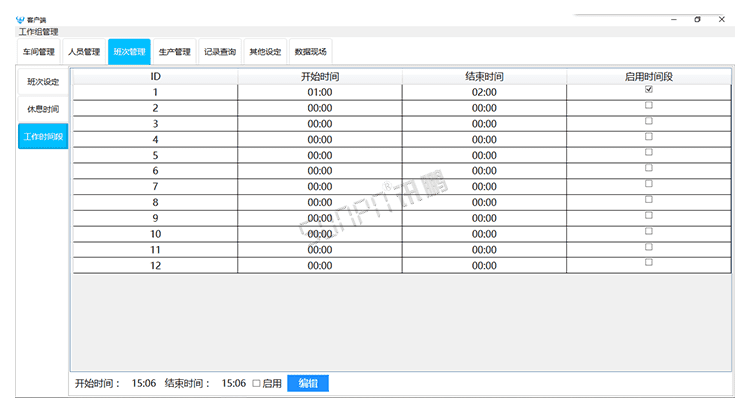750x406 pixels.
Task: Open the 其他设定 tab
Action: tap(265, 52)
